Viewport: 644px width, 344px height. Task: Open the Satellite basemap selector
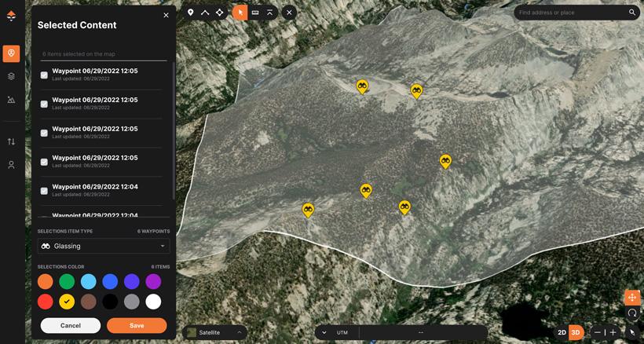[x=214, y=332]
